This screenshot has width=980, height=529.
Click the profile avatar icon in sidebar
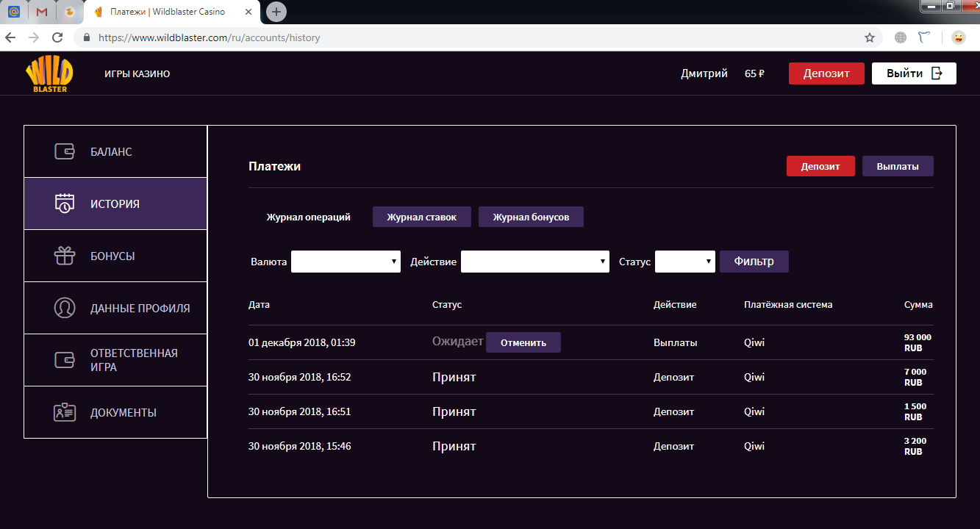[x=65, y=308]
